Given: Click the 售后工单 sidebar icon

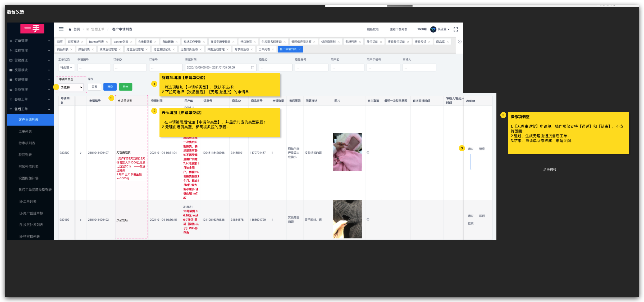Looking at the screenshot, I should [11, 109].
